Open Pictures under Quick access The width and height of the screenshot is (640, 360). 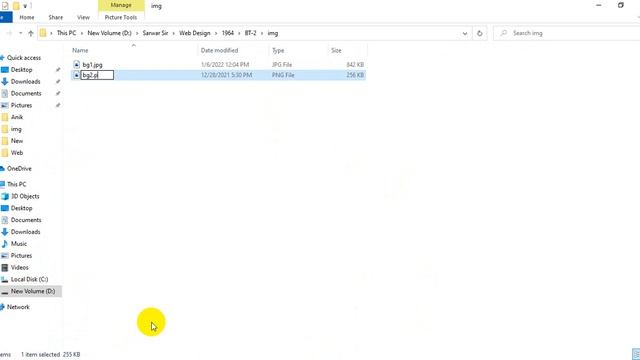(21, 105)
